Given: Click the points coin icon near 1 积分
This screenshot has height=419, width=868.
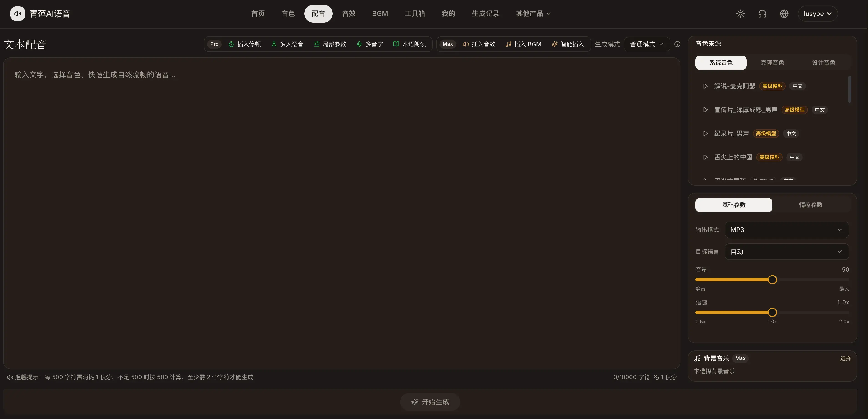Looking at the screenshot, I should [x=656, y=377].
